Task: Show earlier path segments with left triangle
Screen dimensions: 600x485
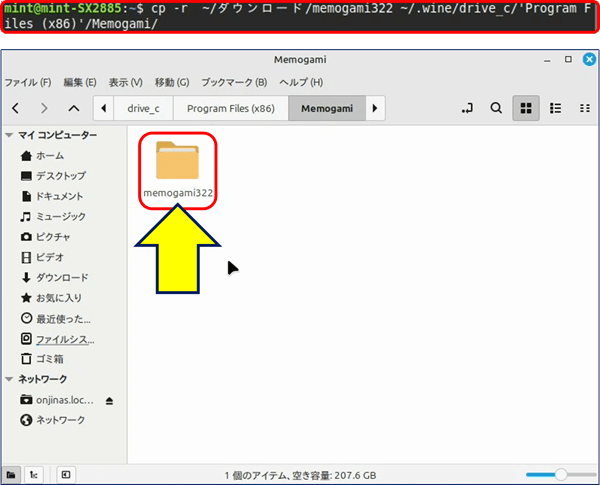Action: tap(103, 108)
